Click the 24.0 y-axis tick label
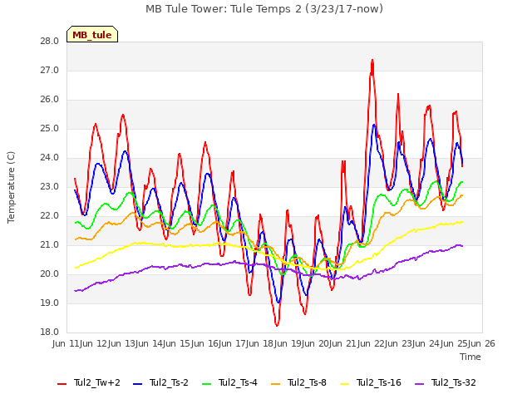532x399 pixels. point(50,158)
